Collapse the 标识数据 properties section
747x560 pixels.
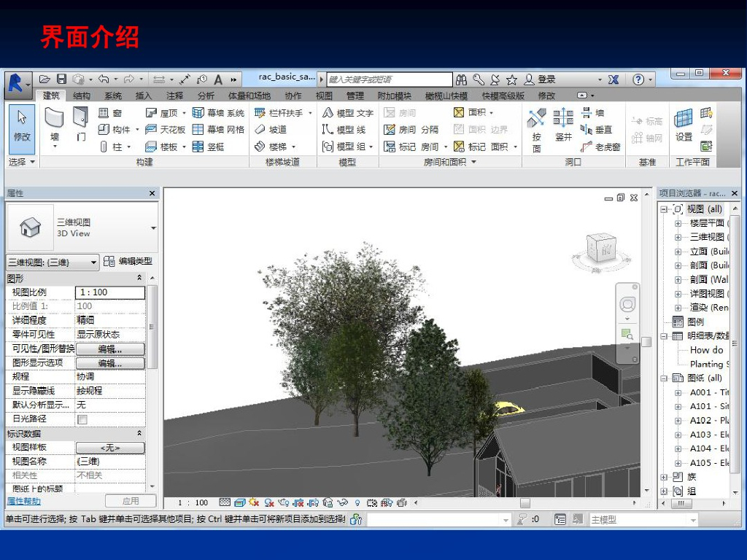[x=139, y=434]
